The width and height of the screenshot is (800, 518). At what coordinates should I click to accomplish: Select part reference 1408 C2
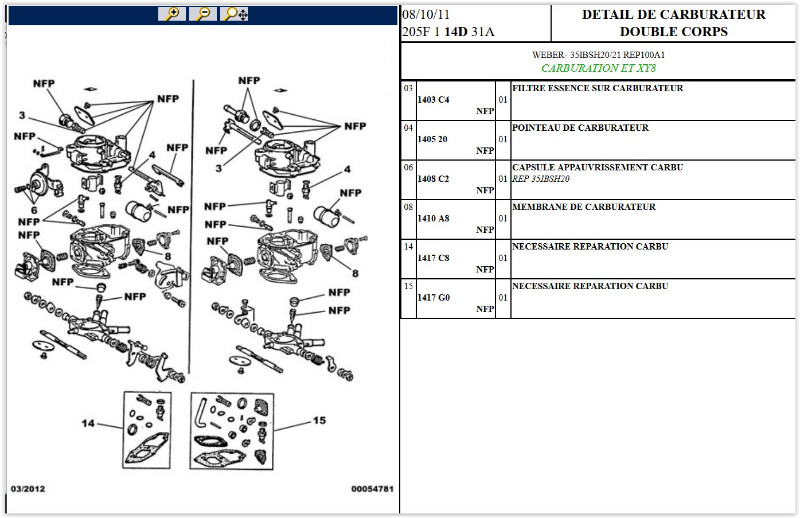[433, 179]
